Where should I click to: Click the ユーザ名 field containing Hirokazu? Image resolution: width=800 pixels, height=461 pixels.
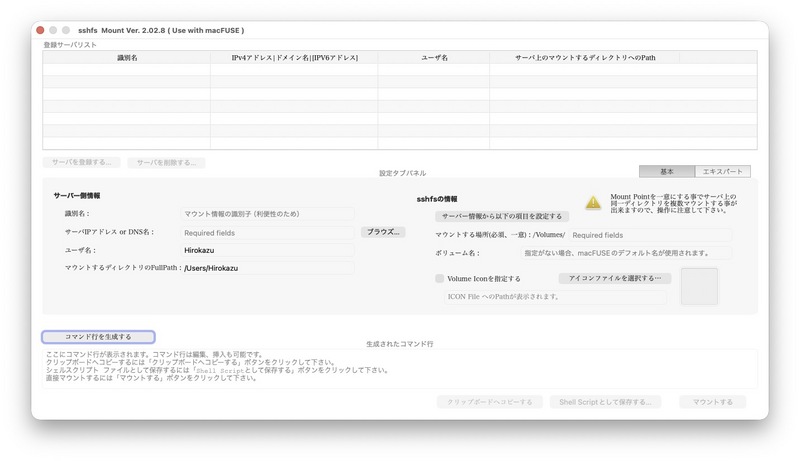coord(267,250)
